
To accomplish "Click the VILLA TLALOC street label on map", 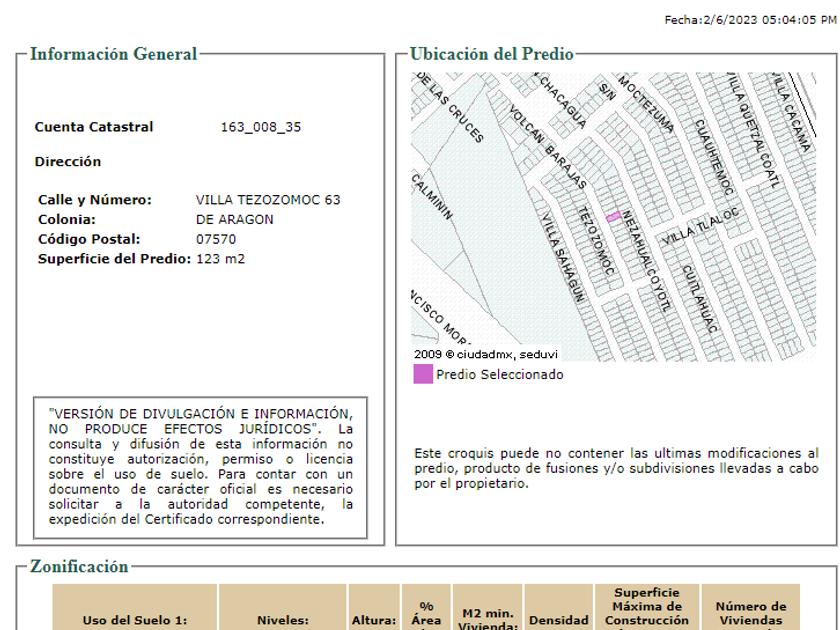I will (699, 228).
